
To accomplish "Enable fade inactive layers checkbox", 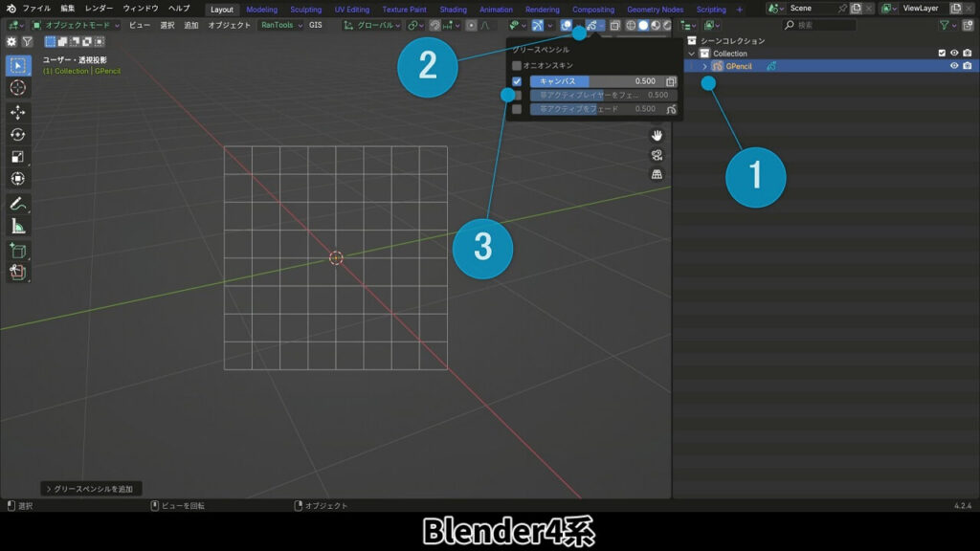I will pyautogui.click(x=518, y=96).
